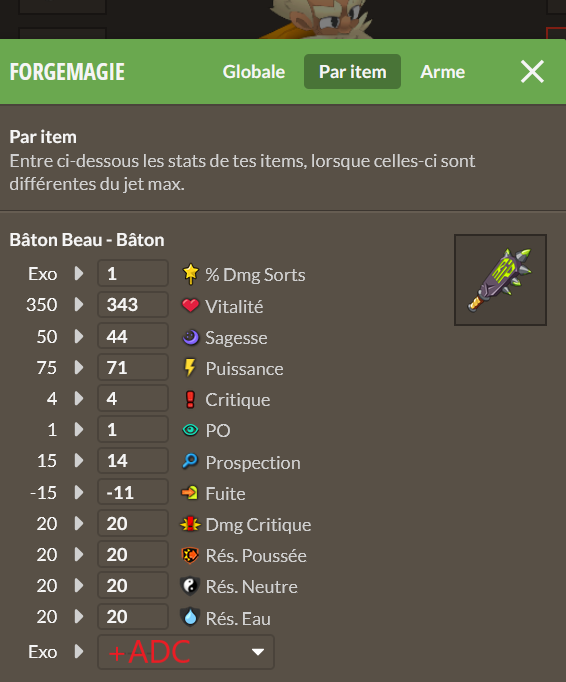Click the Fuite arrow icon
Viewport: 566px width, 682px height.
190,493
